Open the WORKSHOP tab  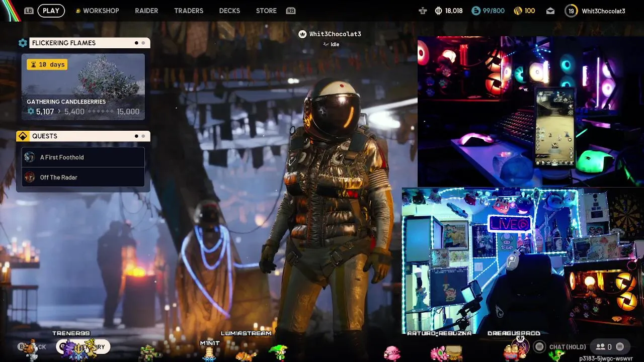[x=101, y=11]
